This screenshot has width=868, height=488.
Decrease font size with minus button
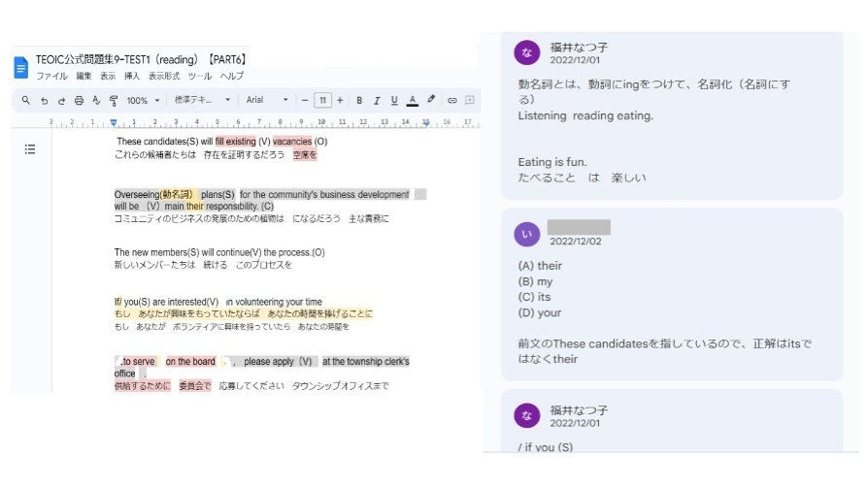305,100
